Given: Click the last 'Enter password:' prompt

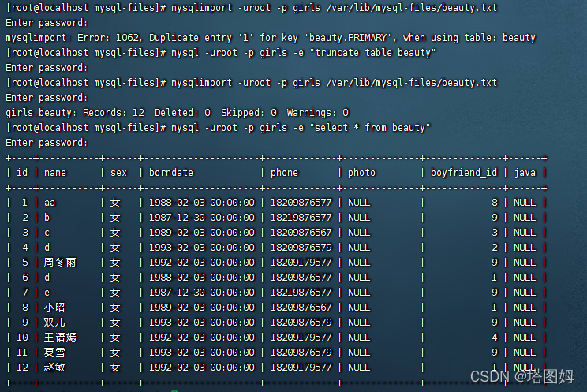Looking at the screenshot, I should point(47,143).
